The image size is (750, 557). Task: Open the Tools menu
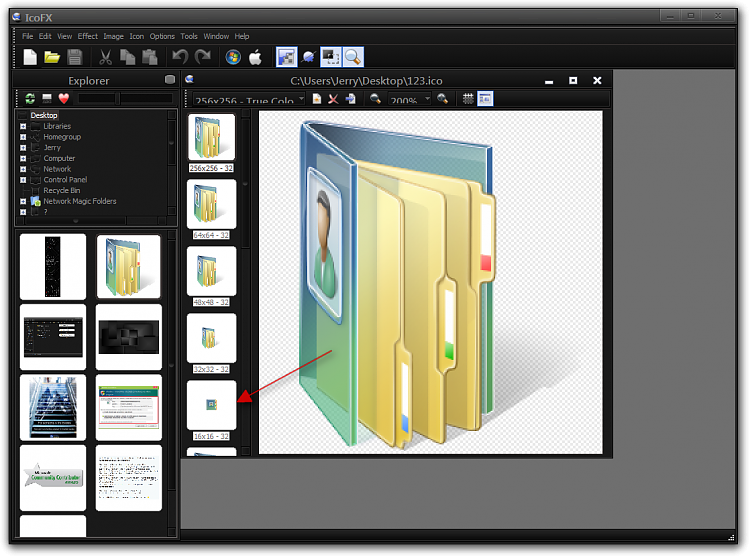click(189, 36)
